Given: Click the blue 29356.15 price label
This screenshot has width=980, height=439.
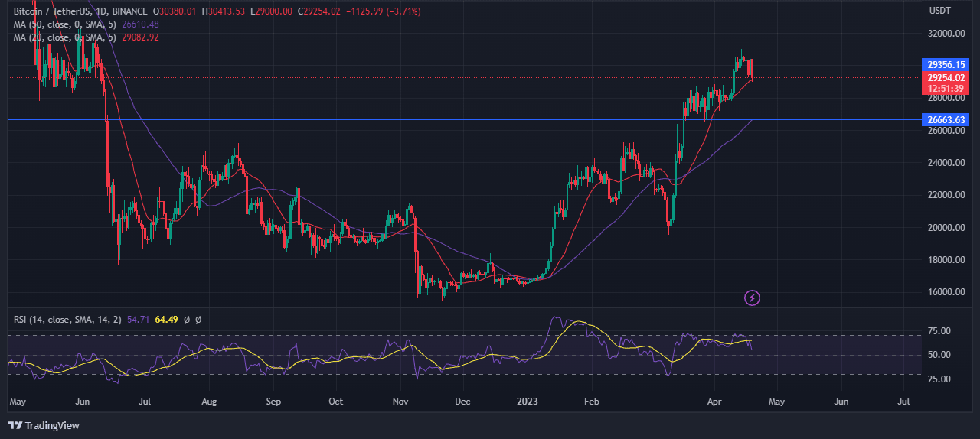Looking at the screenshot, I should [x=947, y=64].
